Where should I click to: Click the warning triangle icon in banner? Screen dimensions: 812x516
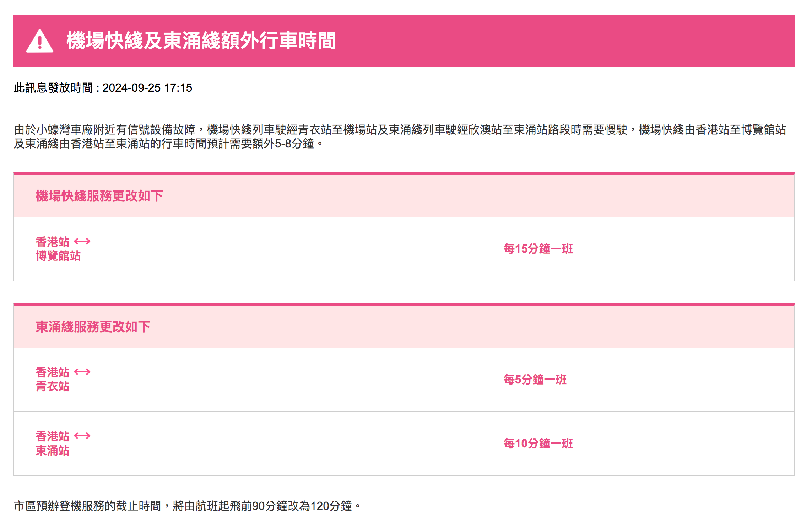pos(40,41)
